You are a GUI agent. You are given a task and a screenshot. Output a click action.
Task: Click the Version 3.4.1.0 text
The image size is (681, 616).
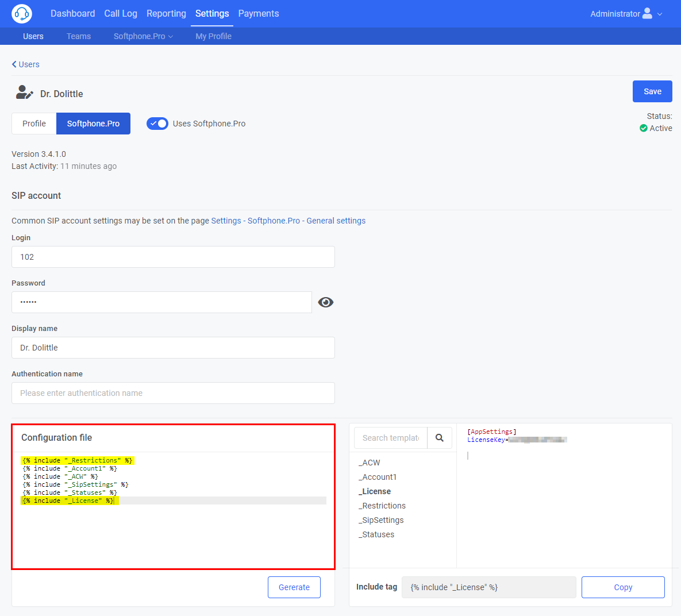point(39,154)
